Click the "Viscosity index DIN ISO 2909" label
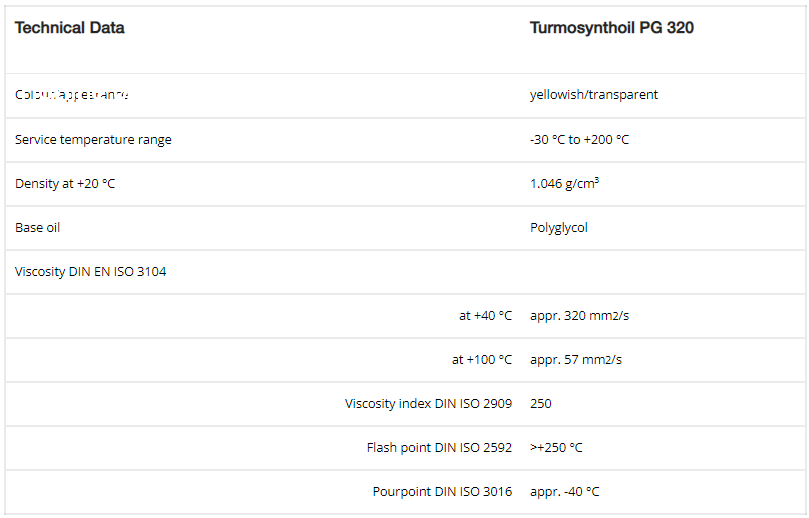 click(x=428, y=403)
